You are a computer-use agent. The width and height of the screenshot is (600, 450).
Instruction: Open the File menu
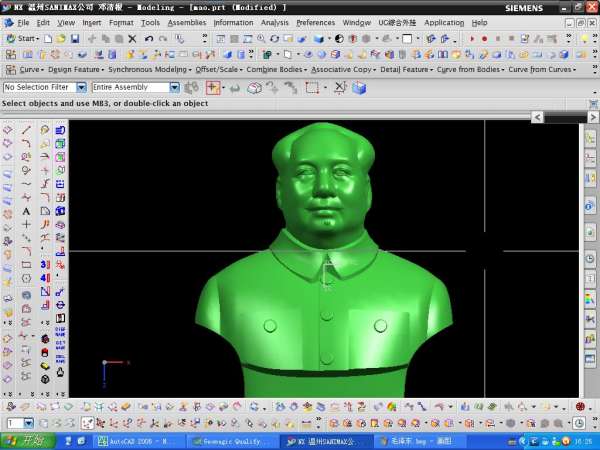click(x=23, y=23)
